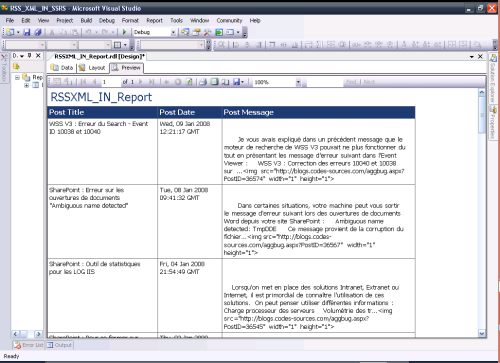The width and height of the screenshot is (500, 363).
Task: Open the Output tab
Action: click(59, 345)
